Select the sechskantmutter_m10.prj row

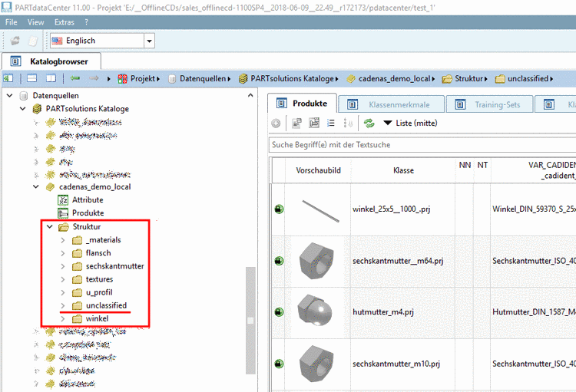tap(423, 364)
